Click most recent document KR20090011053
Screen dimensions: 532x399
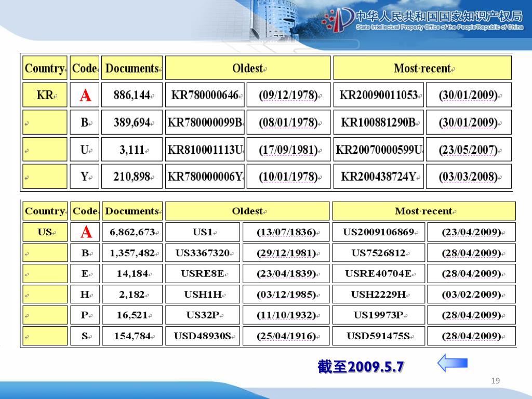click(379, 96)
